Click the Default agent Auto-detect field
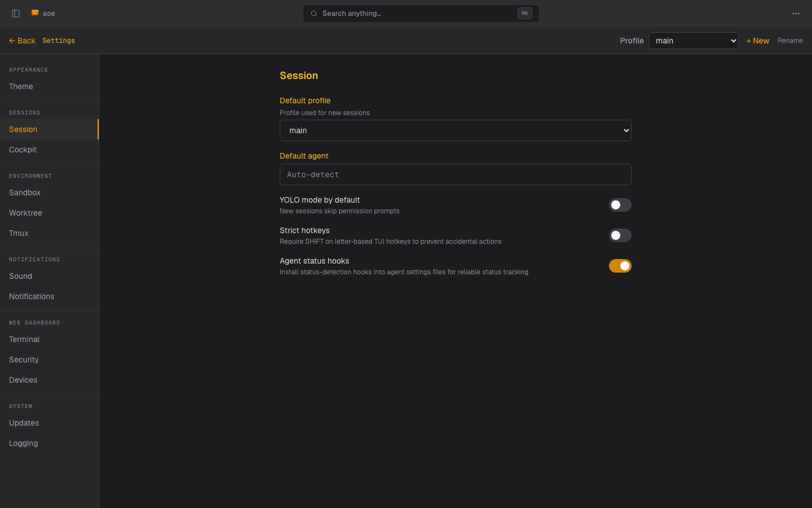Screen dimensions: 812x508 click(456, 174)
